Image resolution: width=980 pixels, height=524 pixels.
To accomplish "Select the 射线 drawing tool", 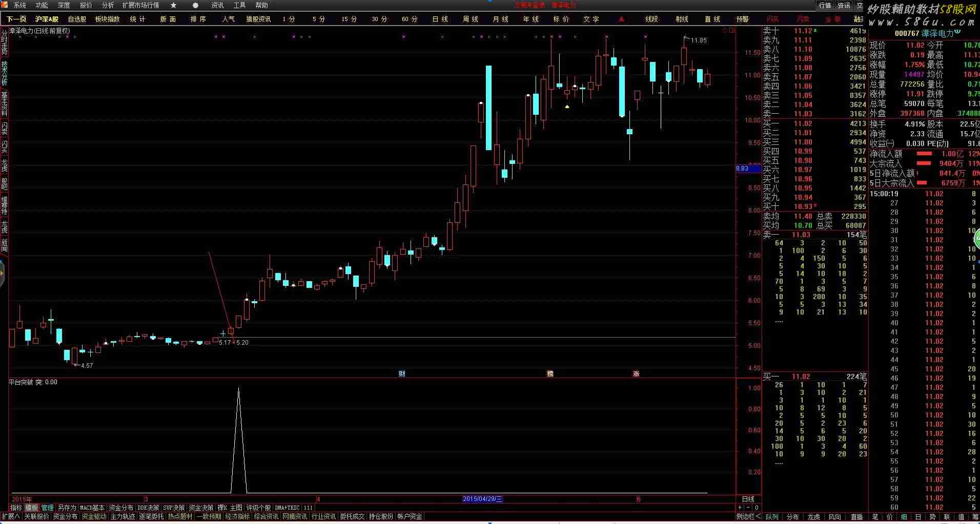I will [x=682, y=19].
